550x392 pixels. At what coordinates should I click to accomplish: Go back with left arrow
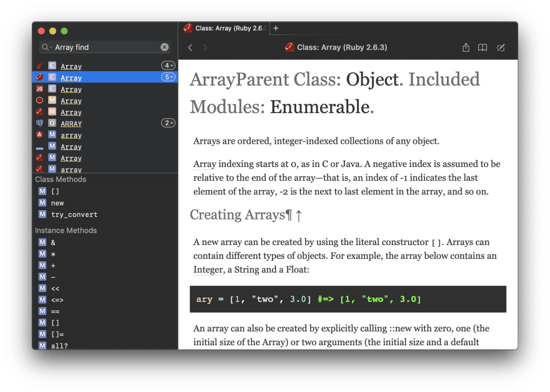click(190, 48)
